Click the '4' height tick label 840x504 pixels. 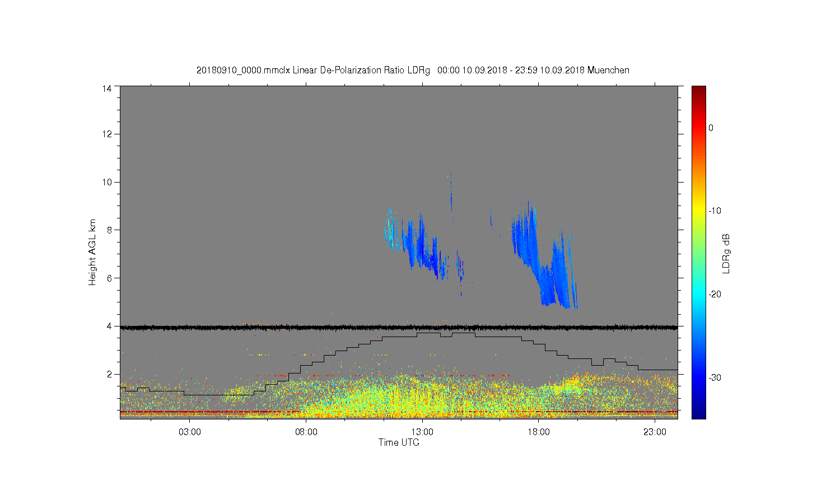tap(109, 326)
